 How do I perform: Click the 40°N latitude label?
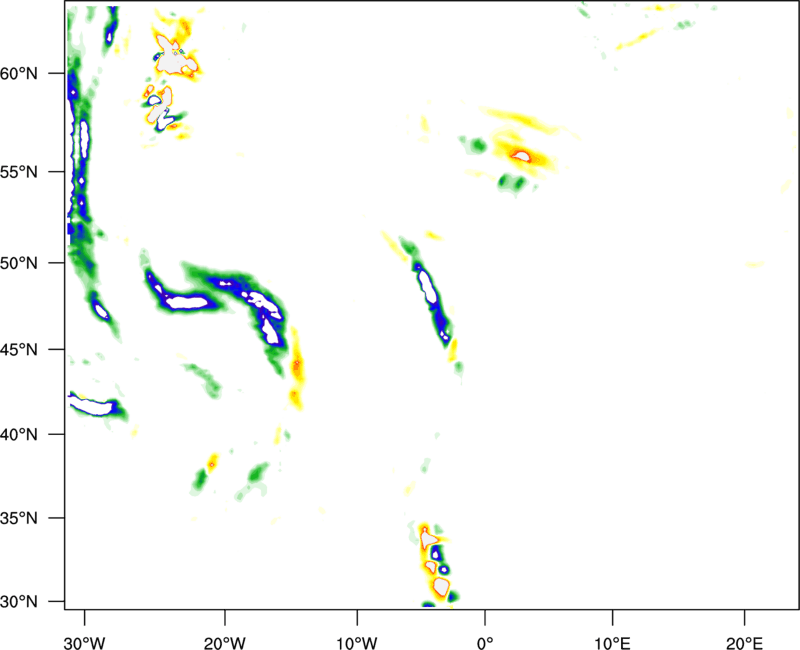click(x=19, y=435)
